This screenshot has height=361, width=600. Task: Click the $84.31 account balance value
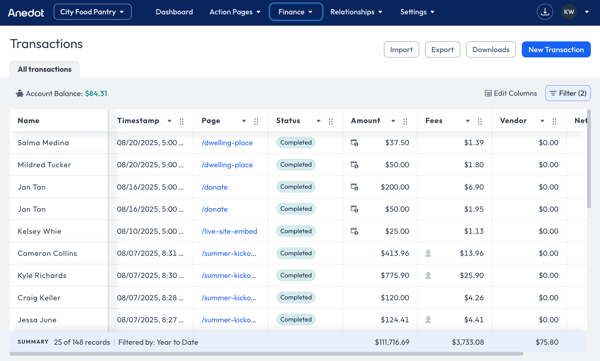(96, 93)
